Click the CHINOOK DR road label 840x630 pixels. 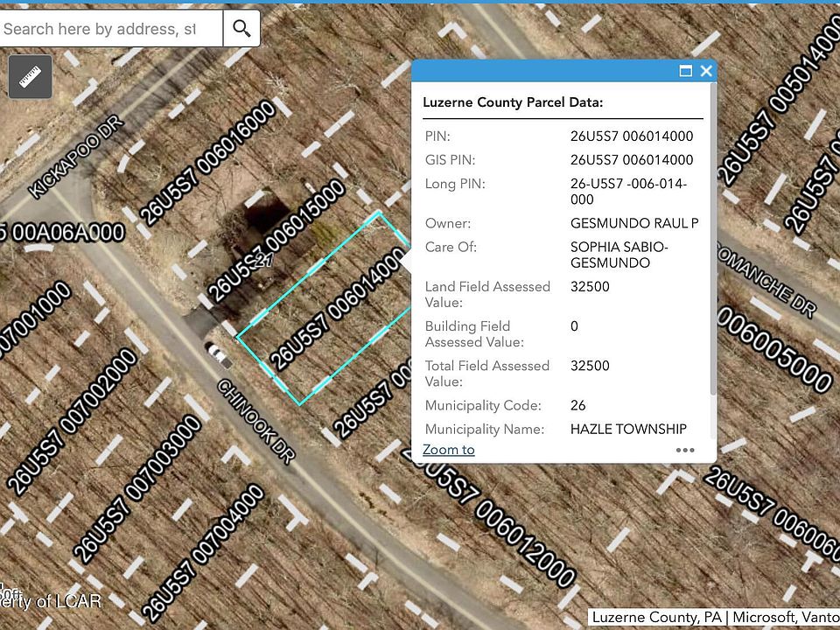(256, 422)
